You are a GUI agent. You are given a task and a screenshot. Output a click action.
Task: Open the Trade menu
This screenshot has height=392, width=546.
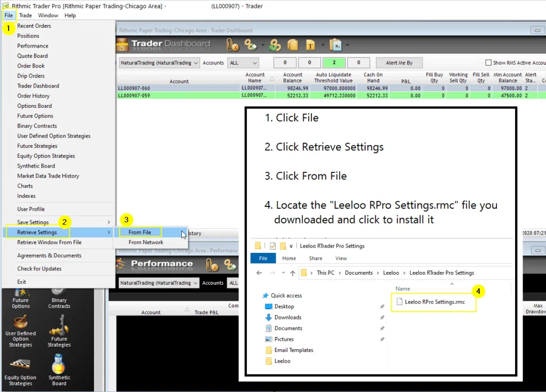click(x=26, y=15)
